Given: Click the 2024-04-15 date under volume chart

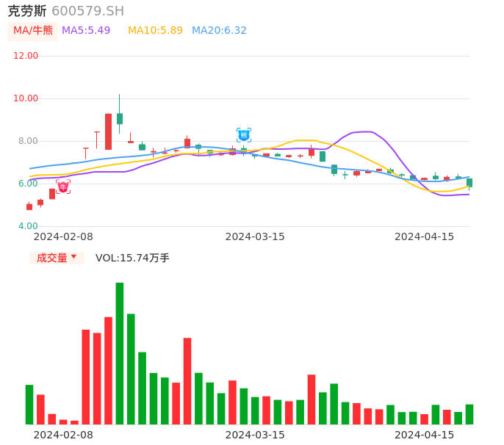Looking at the screenshot, I should [x=425, y=435].
